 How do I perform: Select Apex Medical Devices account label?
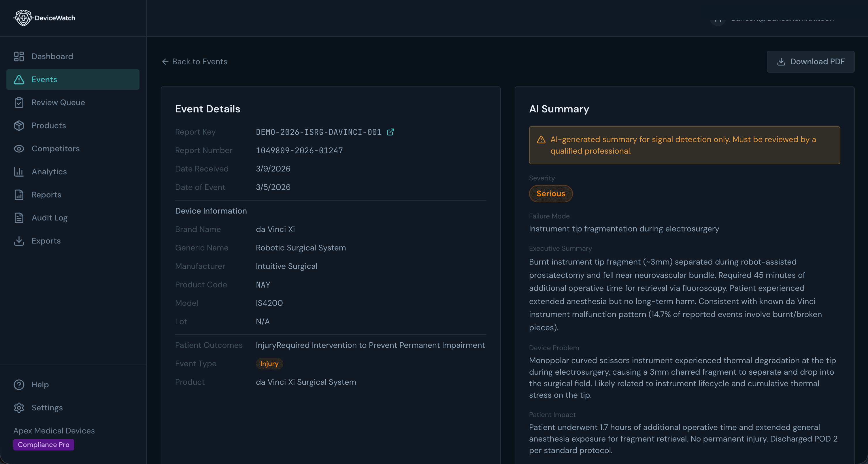(x=54, y=431)
